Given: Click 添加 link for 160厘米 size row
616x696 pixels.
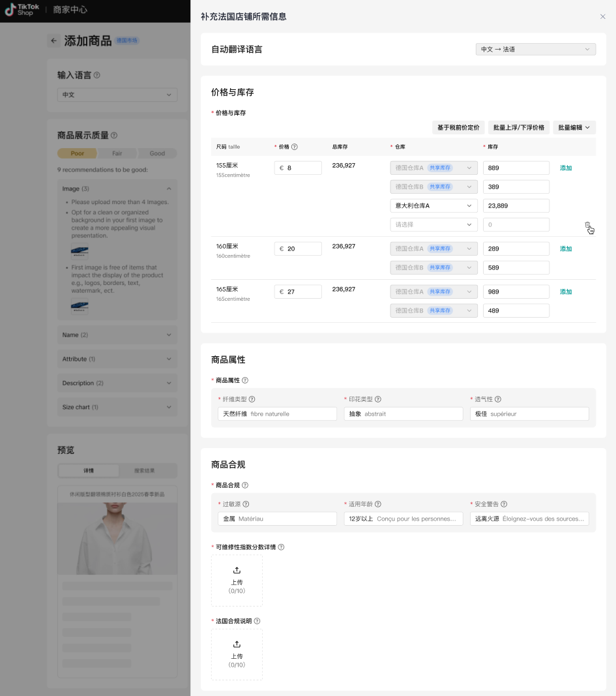Looking at the screenshot, I should [x=565, y=249].
